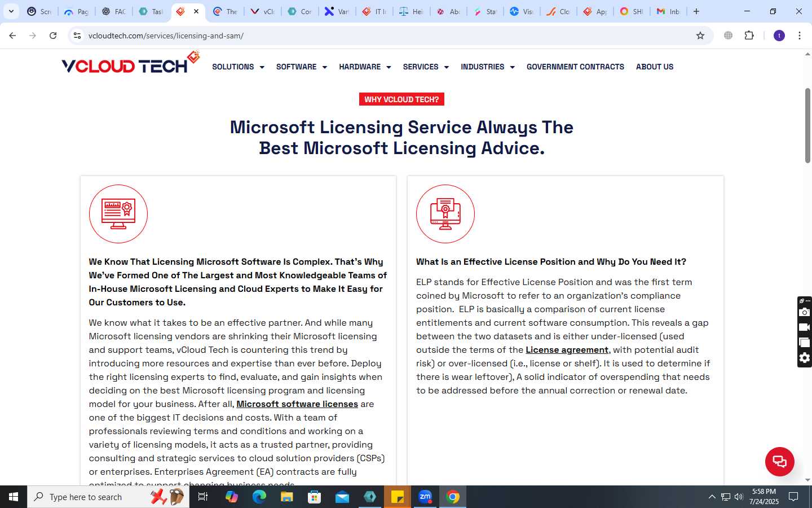Click the ELP heading text
The image size is (812, 508).
(x=551, y=262)
